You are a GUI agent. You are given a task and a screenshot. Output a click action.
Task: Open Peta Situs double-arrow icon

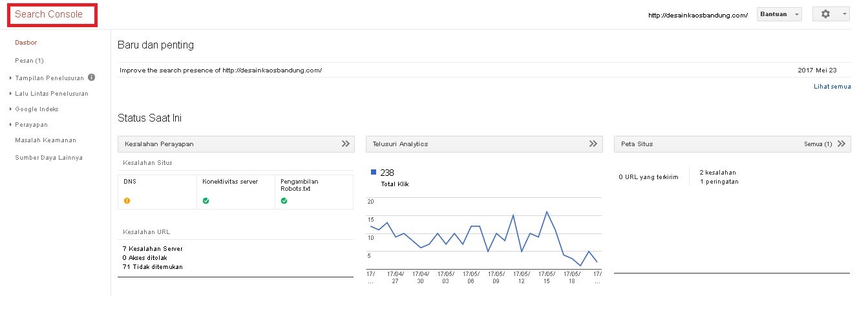pos(841,144)
